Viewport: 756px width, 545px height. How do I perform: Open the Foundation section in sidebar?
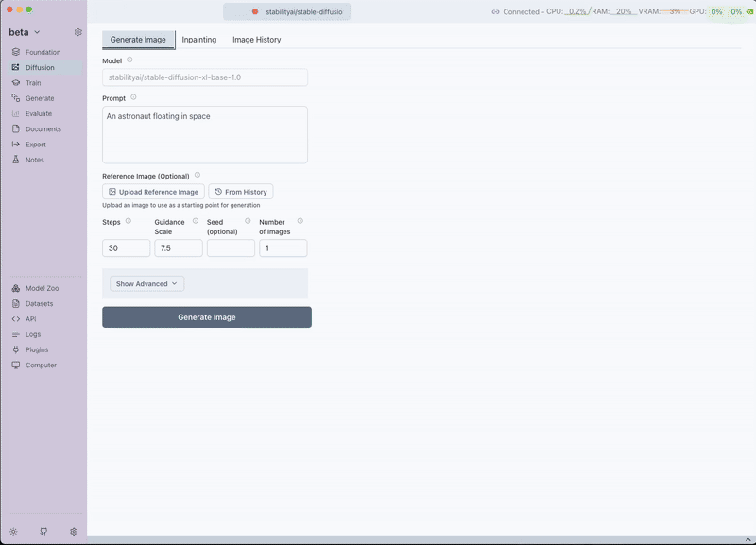click(43, 52)
